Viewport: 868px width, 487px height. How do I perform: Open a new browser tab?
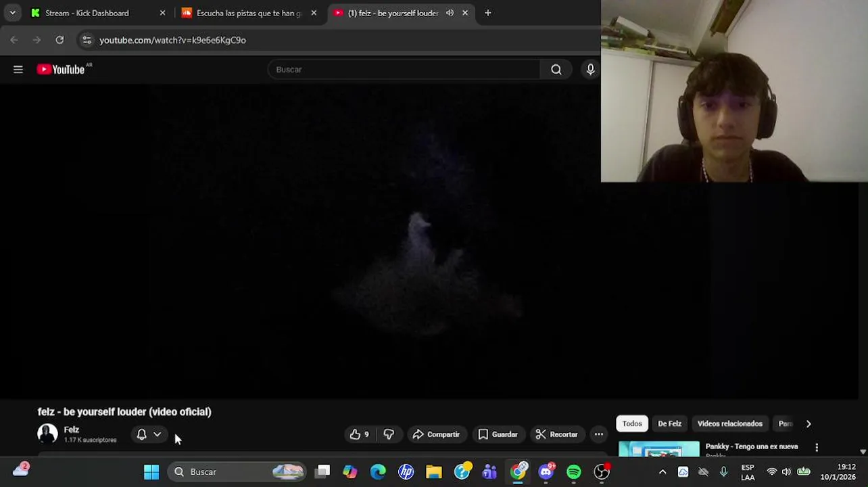click(487, 13)
